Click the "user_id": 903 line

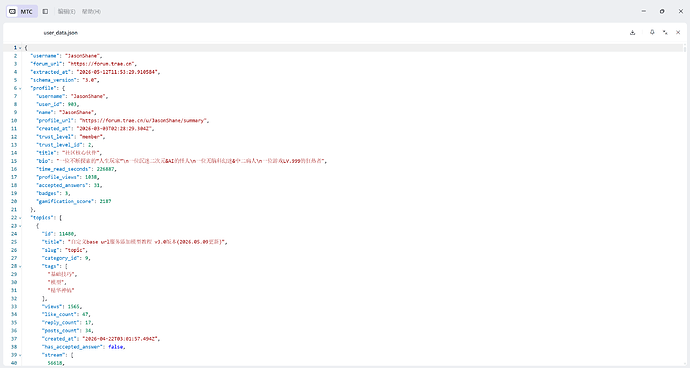click(57, 104)
